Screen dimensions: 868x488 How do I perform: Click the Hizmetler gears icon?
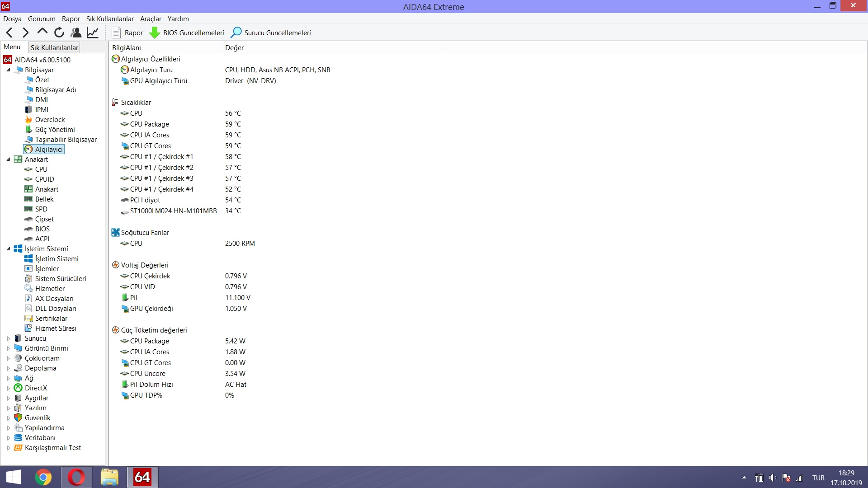(28, 289)
